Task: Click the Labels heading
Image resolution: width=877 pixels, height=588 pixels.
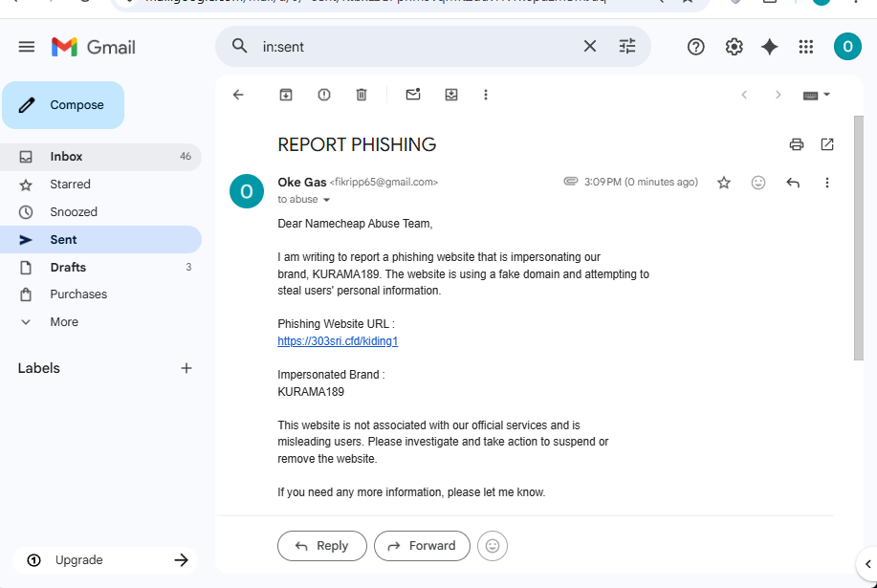Action: click(x=38, y=368)
